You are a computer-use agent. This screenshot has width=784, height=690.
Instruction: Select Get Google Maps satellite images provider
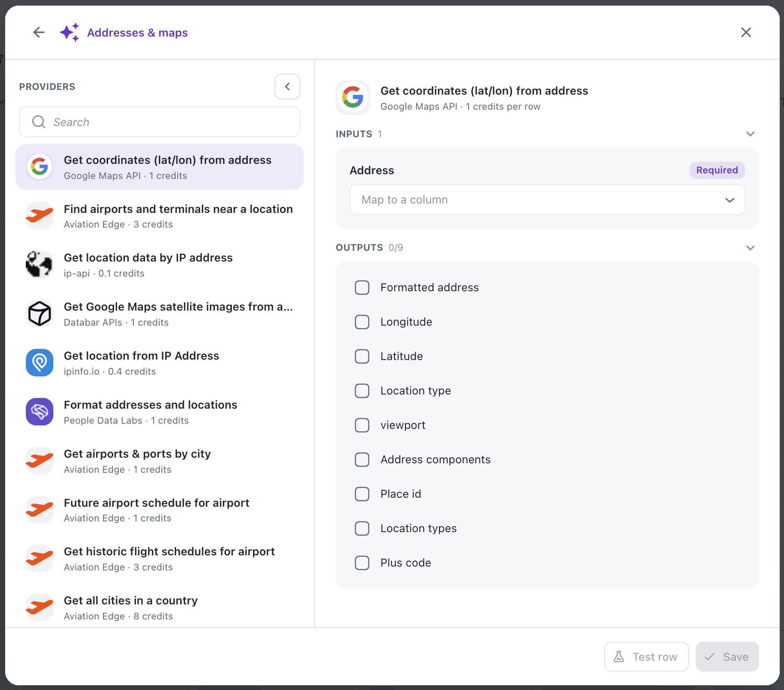(x=160, y=314)
